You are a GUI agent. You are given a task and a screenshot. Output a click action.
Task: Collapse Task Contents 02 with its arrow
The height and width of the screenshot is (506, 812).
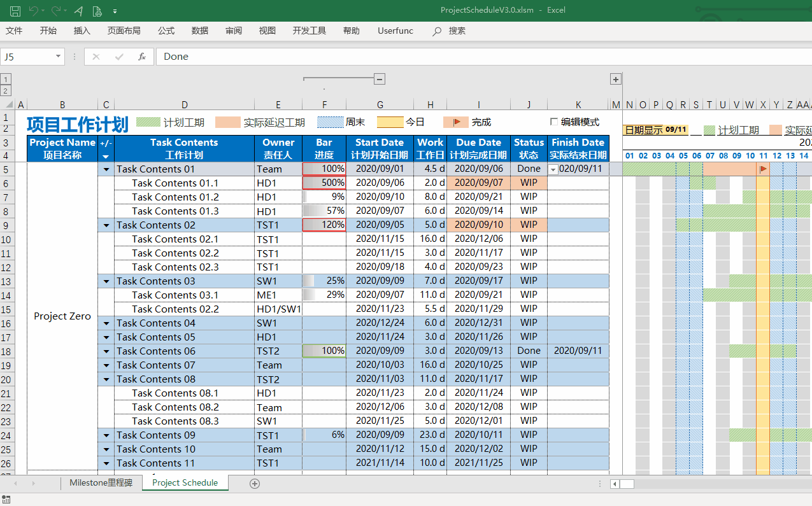click(x=106, y=225)
